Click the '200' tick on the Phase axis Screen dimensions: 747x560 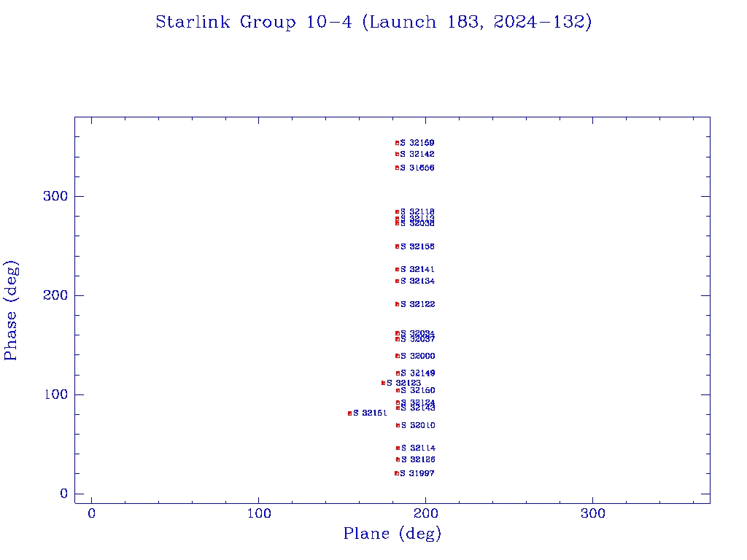click(55, 295)
